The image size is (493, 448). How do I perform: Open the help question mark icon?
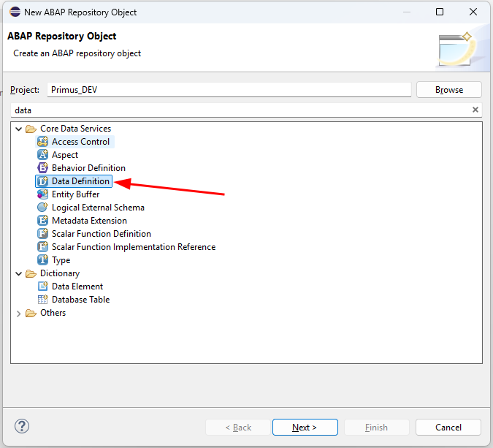click(x=22, y=426)
